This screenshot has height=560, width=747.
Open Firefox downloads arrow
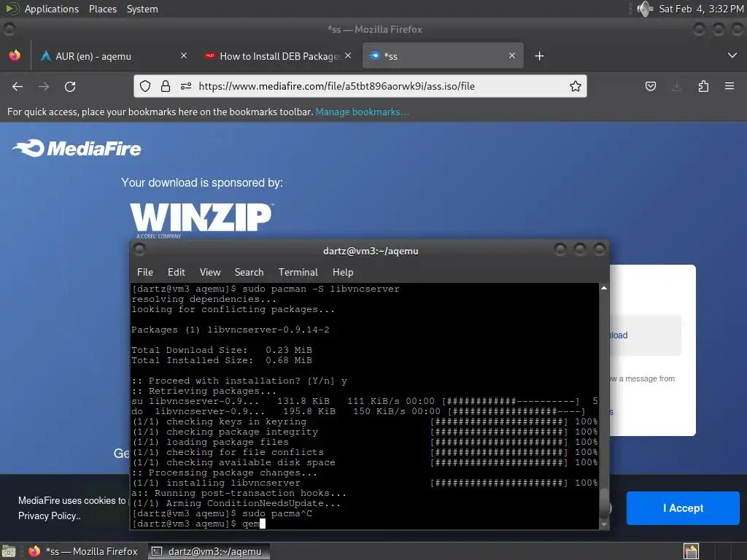[676, 86]
